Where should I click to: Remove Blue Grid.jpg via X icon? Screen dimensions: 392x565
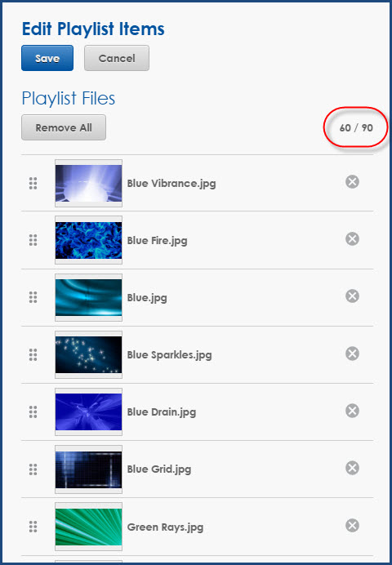pos(352,468)
